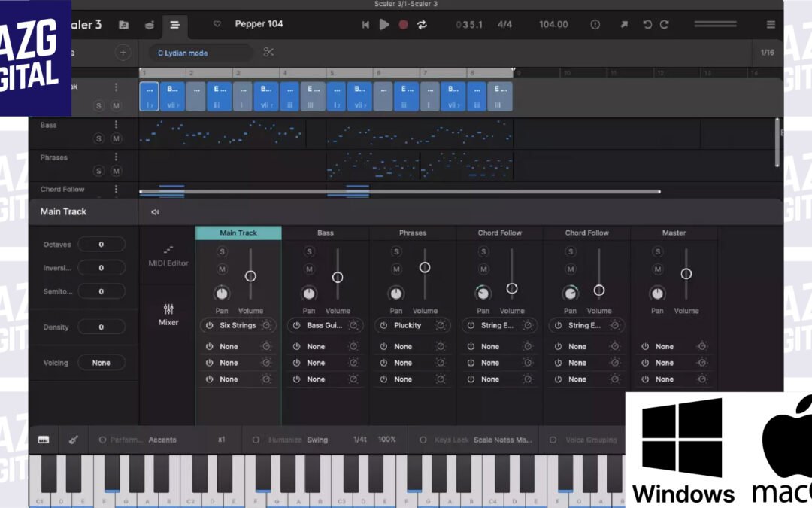This screenshot has width=812, height=508.
Task: Mute the Phrases track in track list
Action: (116, 171)
